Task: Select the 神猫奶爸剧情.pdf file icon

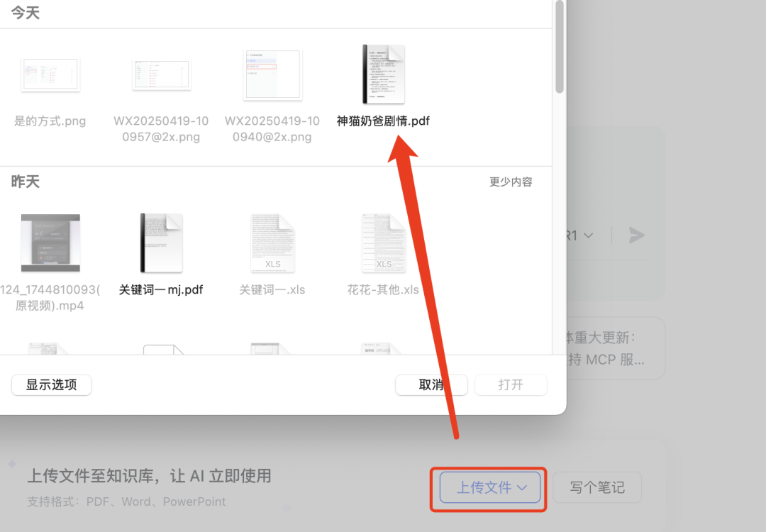Action: click(x=383, y=74)
